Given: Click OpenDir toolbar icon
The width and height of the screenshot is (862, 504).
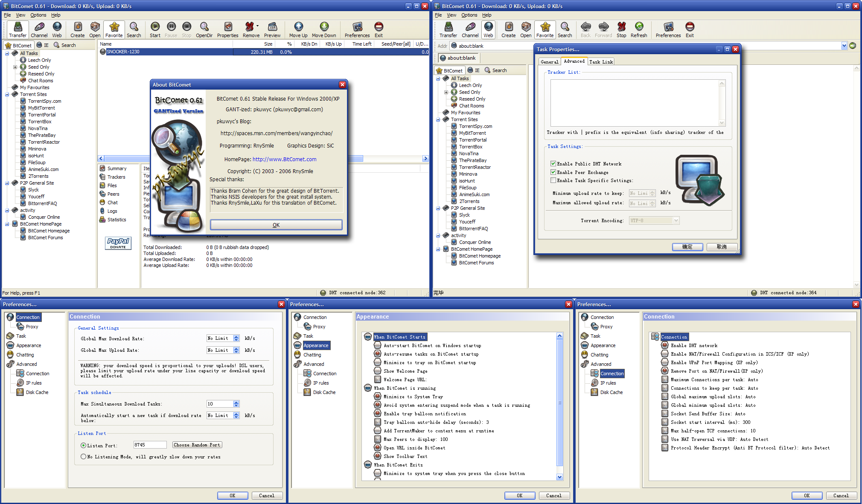Looking at the screenshot, I should [x=204, y=29].
